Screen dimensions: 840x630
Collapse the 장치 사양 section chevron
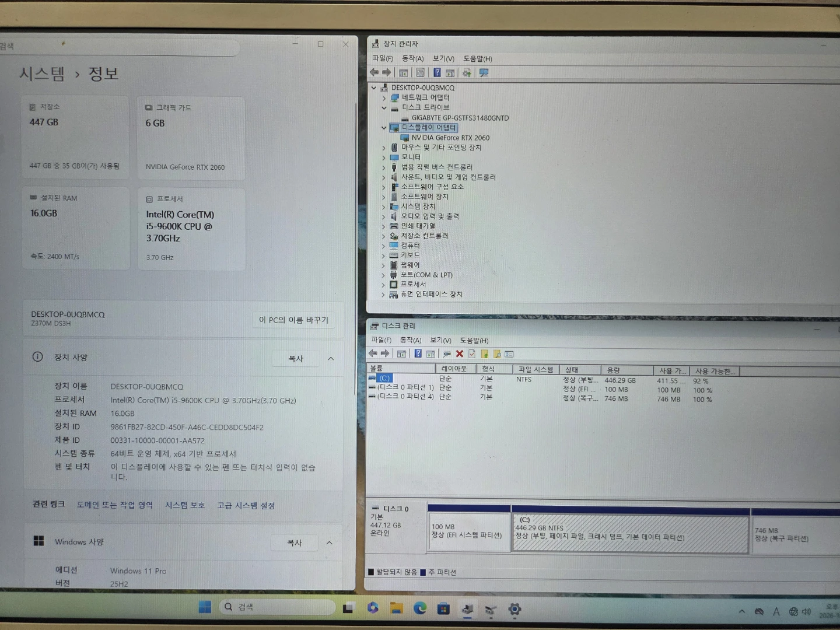coord(331,359)
